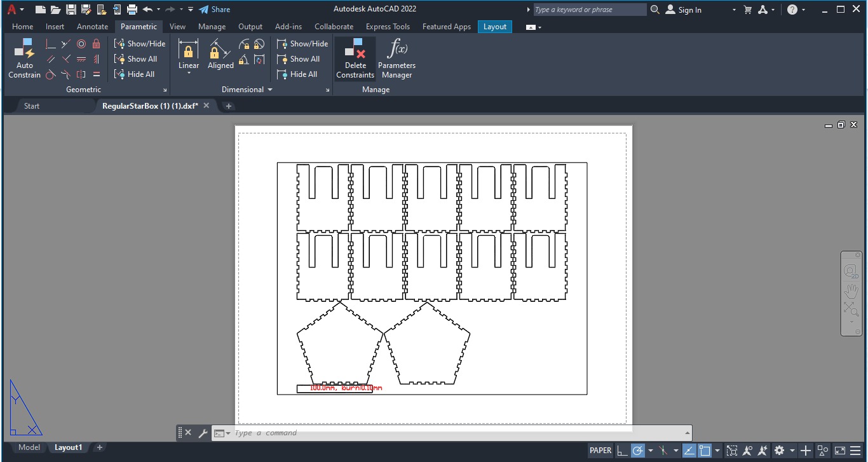The image size is (868, 462).
Task: Switch to the Home ribbon tab
Action: [x=22, y=27]
